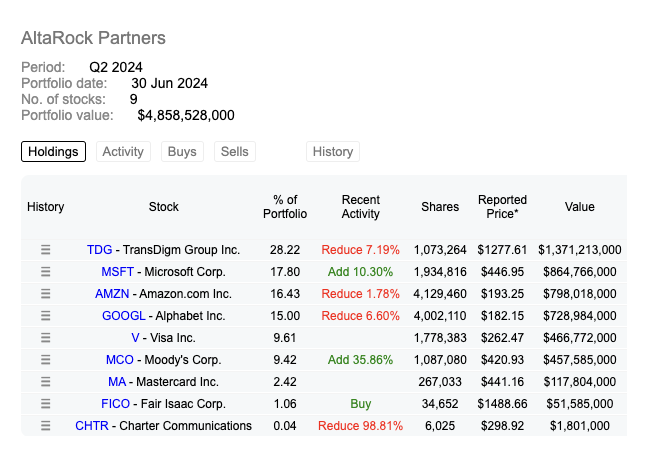
Task: Click the 'Reduce 6.60%' activity text
Action: click(x=360, y=316)
